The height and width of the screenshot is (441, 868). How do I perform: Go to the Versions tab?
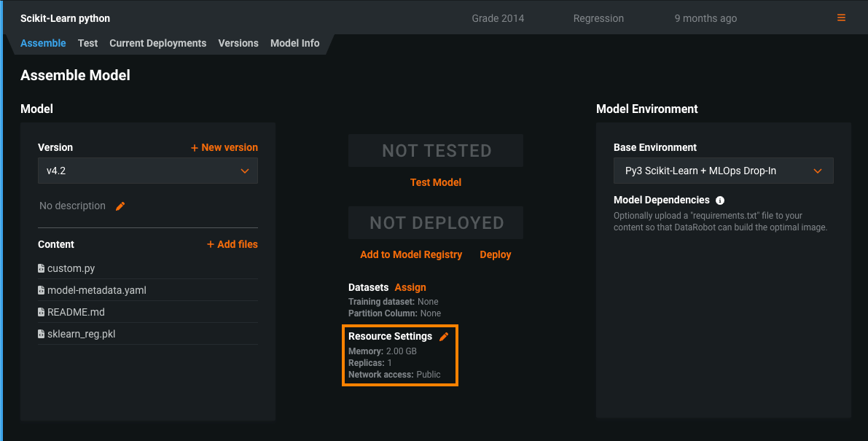[x=238, y=43]
